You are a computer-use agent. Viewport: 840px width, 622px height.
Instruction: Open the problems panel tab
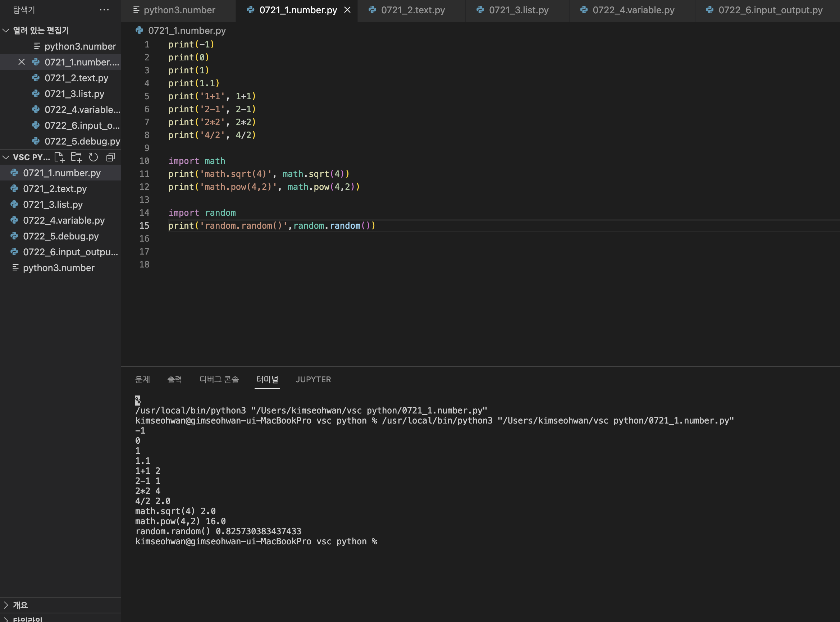click(x=142, y=380)
